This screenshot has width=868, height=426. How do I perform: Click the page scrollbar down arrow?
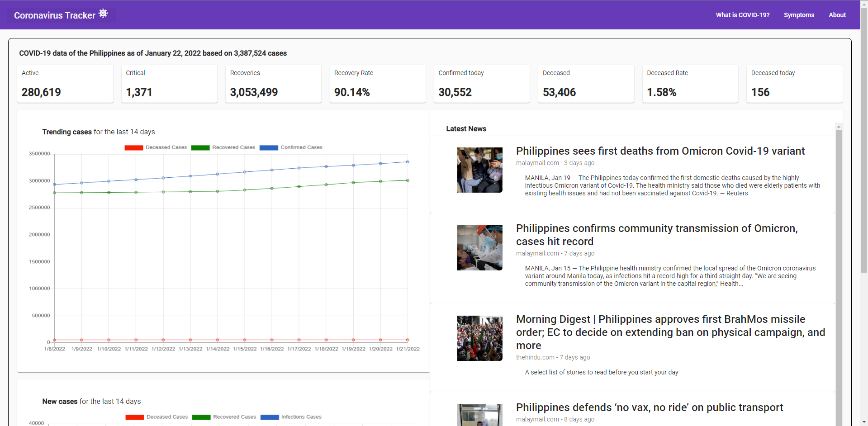pyautogui.click(x=864, y=422)
